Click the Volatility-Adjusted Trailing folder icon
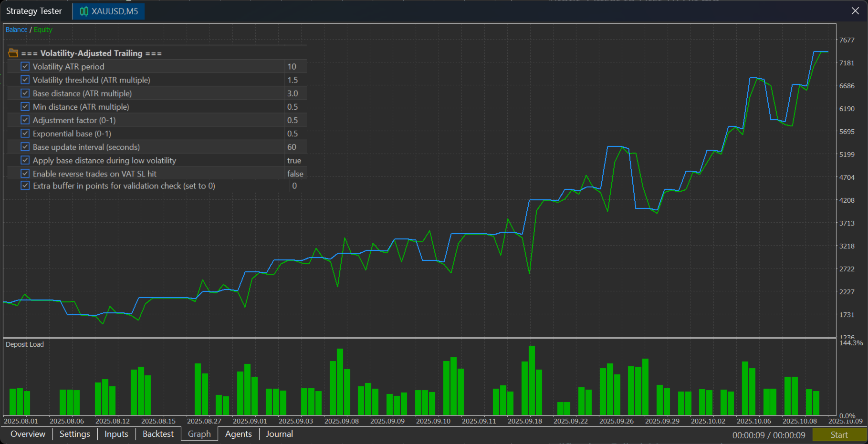Viewport: 868px width, 444px height. (13, 53)
